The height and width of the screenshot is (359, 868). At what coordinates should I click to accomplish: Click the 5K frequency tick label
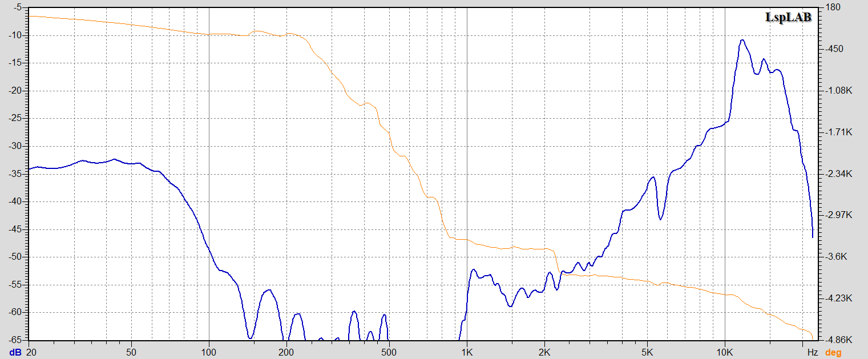click(x=647, y=353)
